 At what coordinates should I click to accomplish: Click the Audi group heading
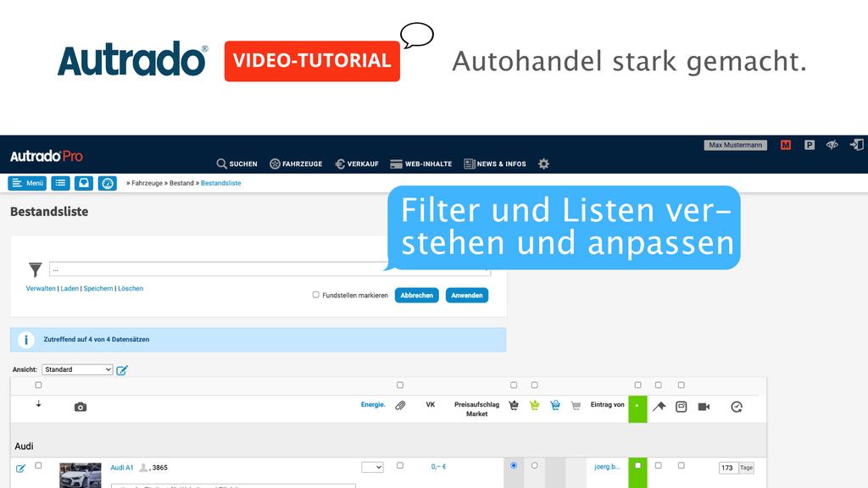tap(24, 446)
